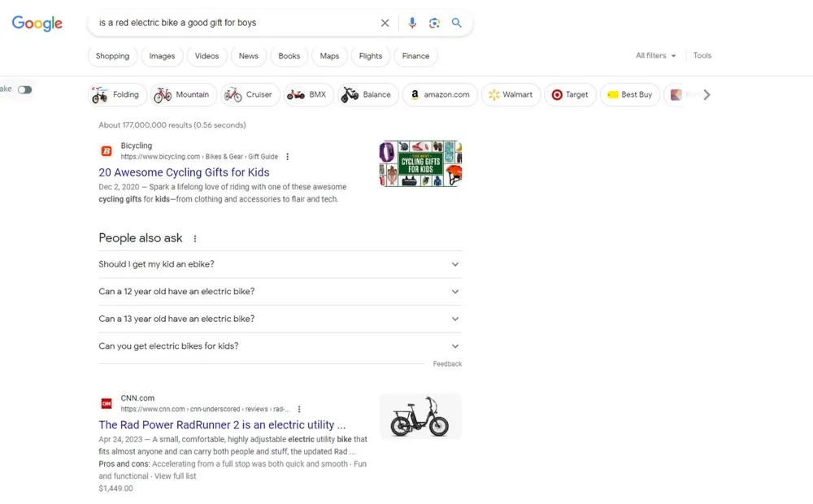Switch to the Shopping tab
The width and height of the screenshot is (813, 504).
[112, 56]
